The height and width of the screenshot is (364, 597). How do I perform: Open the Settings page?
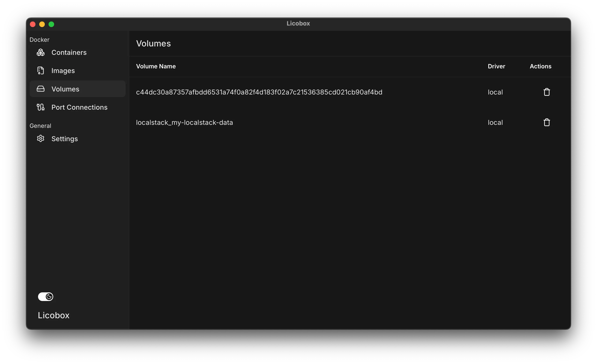pos(65,139)
